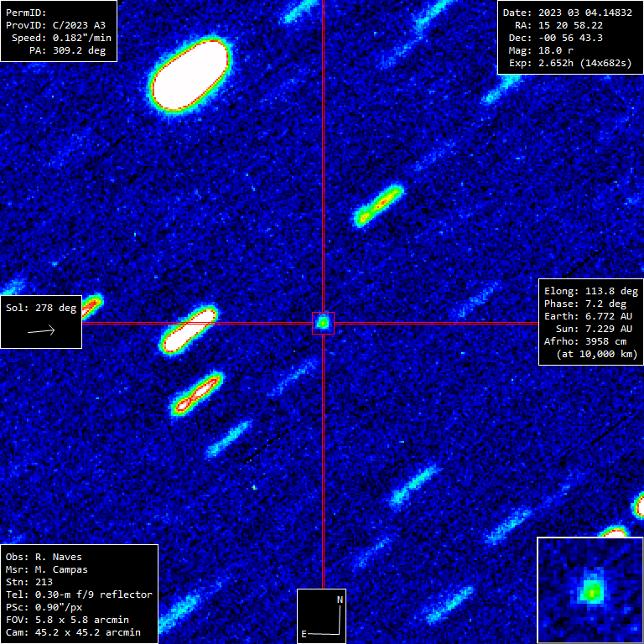Click the large saturated white star trail

point(190,75)
